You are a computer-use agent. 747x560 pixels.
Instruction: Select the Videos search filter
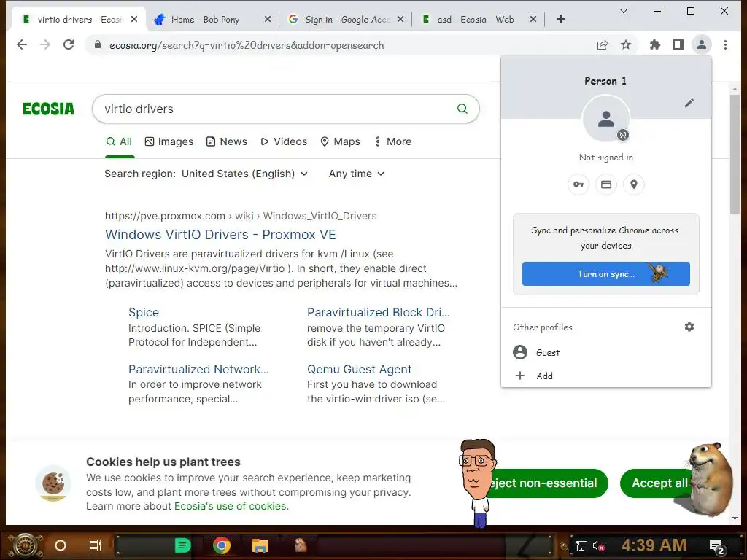[x=284, y=142]
